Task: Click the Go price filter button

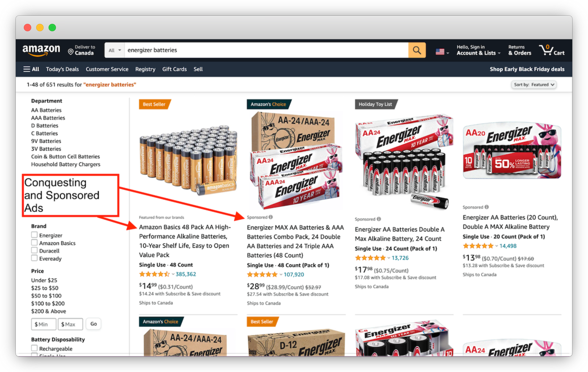Action: coord(93,324)
